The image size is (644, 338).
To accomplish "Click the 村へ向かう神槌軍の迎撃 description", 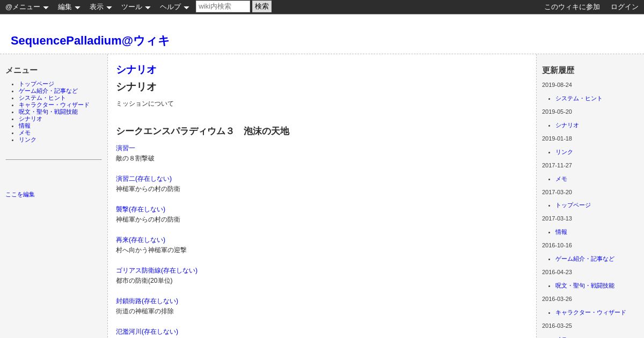I will tap(151, 250).
